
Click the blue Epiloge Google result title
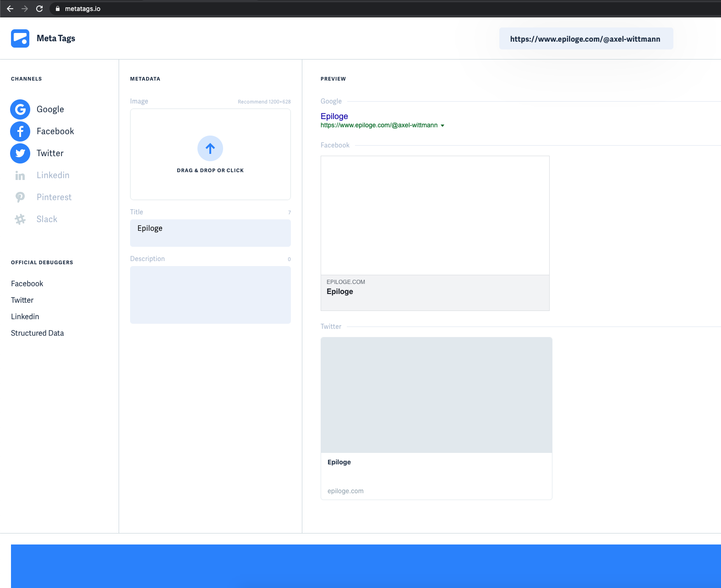click(334, 116)
